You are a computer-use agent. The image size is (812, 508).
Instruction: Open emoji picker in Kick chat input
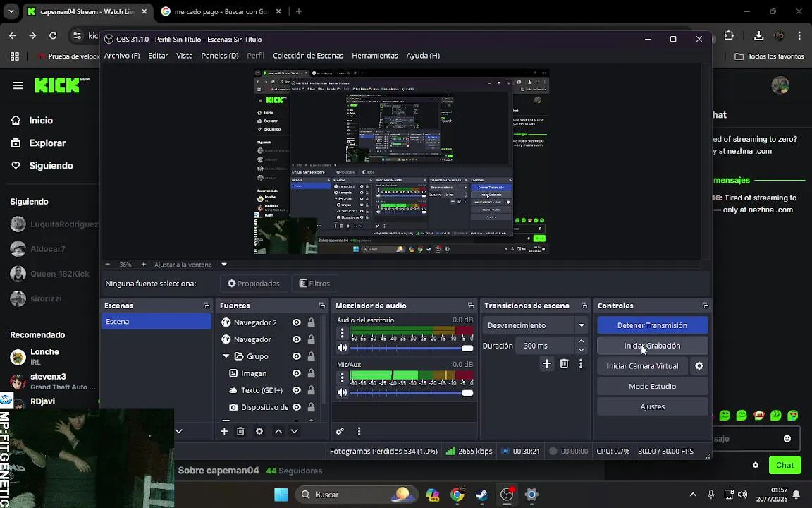coord(787,439)
